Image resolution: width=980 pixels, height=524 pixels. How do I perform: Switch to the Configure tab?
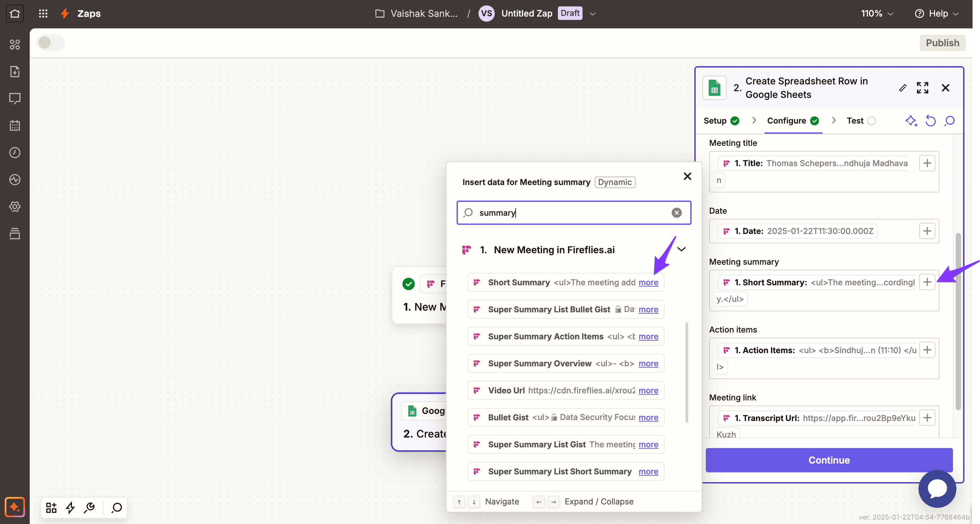[x=793, y=121]
